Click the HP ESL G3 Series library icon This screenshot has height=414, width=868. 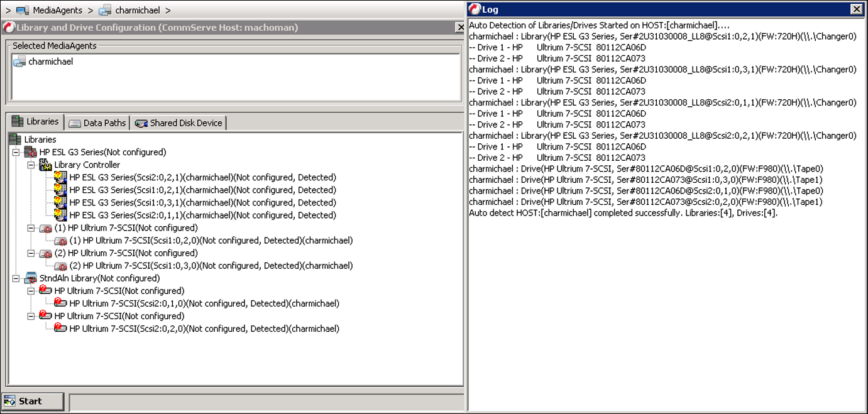point(31,151)
